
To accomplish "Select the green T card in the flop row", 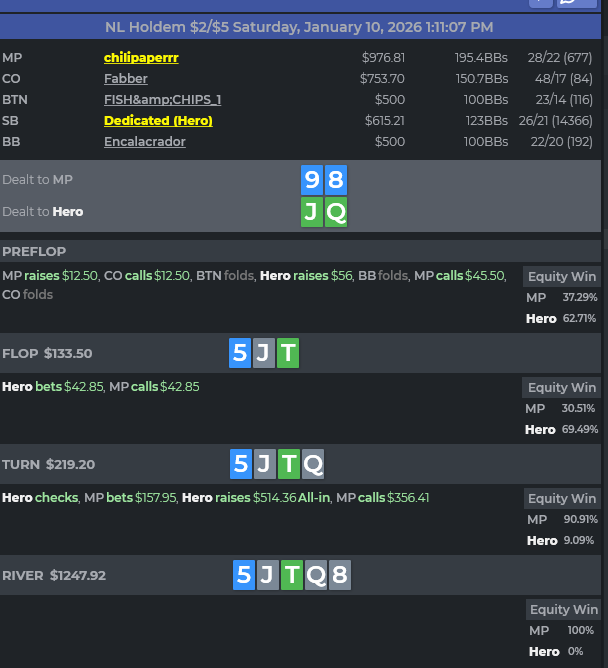I will pos(288,353).
